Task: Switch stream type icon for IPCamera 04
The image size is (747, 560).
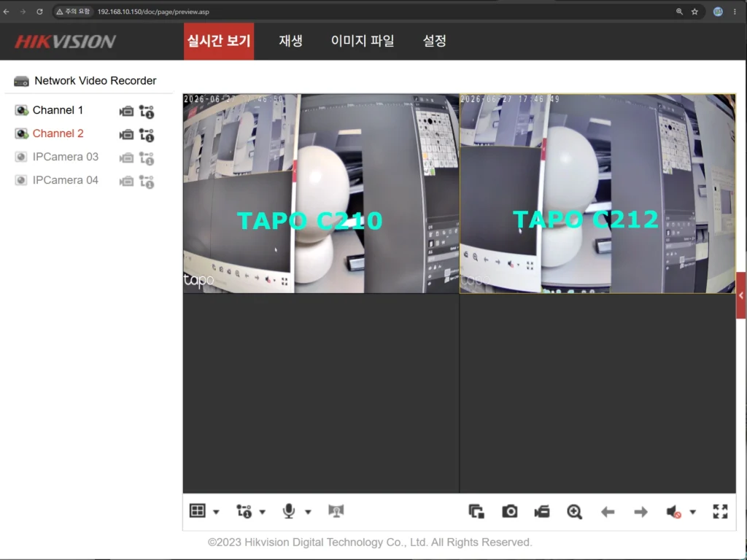Action: pos(146,182)
